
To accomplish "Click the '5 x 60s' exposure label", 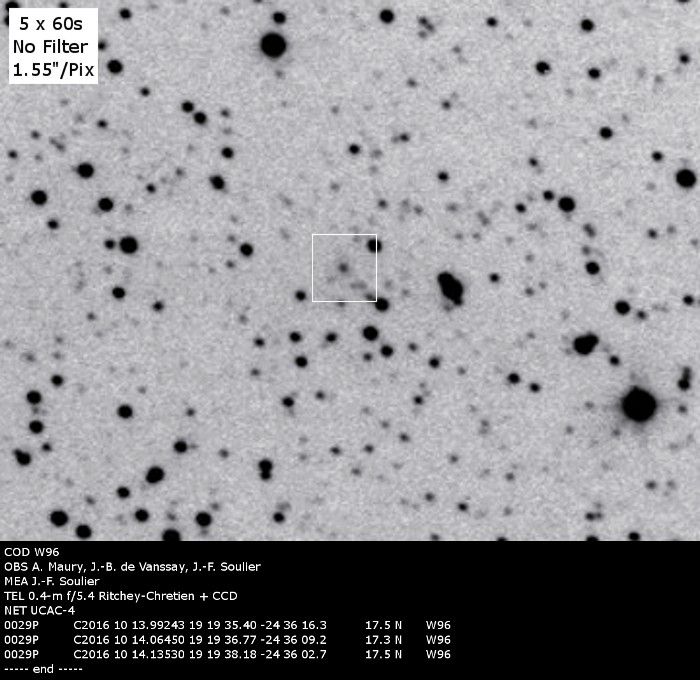I will [50, 24].
